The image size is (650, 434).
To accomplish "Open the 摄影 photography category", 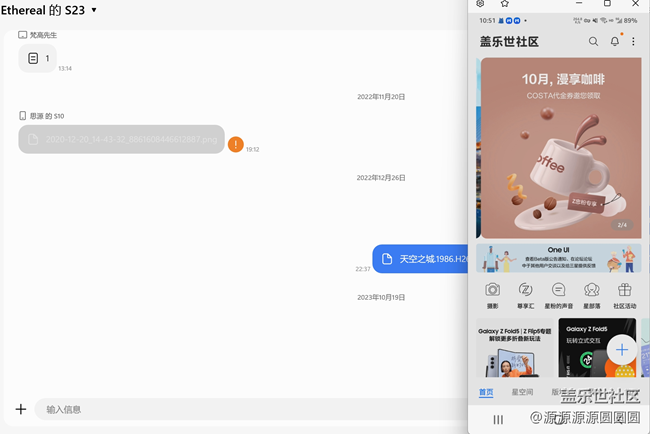I will 493,294.
